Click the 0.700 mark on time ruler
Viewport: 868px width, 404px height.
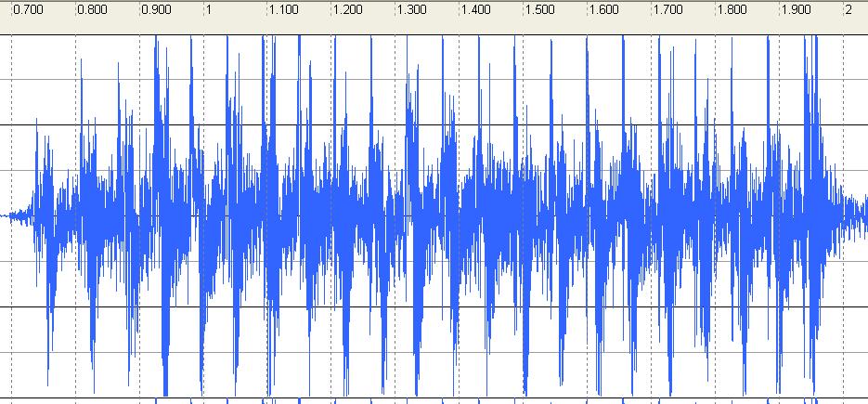coord(28,10)
